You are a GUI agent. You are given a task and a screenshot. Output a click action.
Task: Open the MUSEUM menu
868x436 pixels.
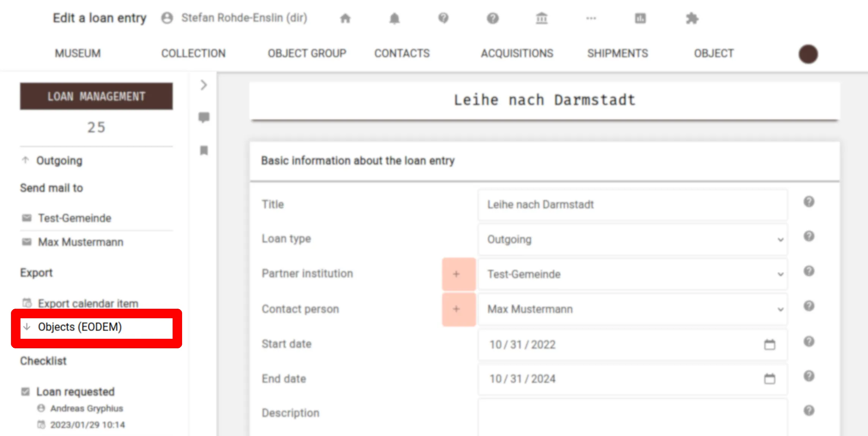click(78, 53)
